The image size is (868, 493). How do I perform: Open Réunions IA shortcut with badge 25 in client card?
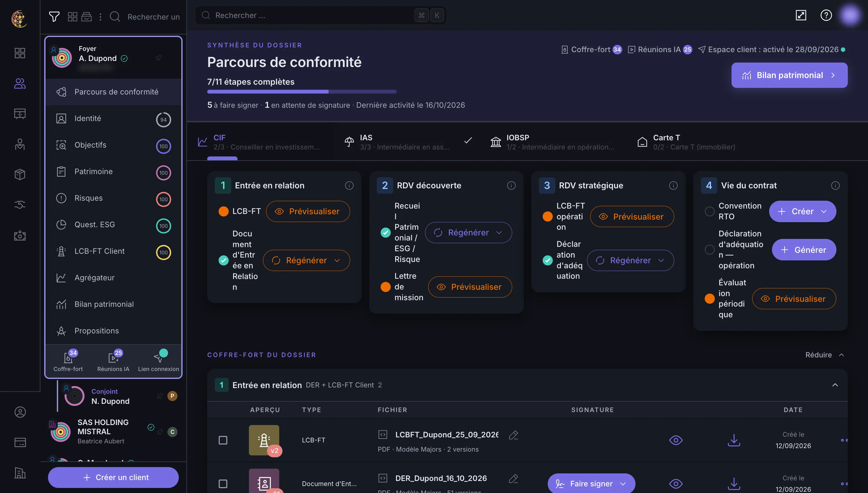113,361
